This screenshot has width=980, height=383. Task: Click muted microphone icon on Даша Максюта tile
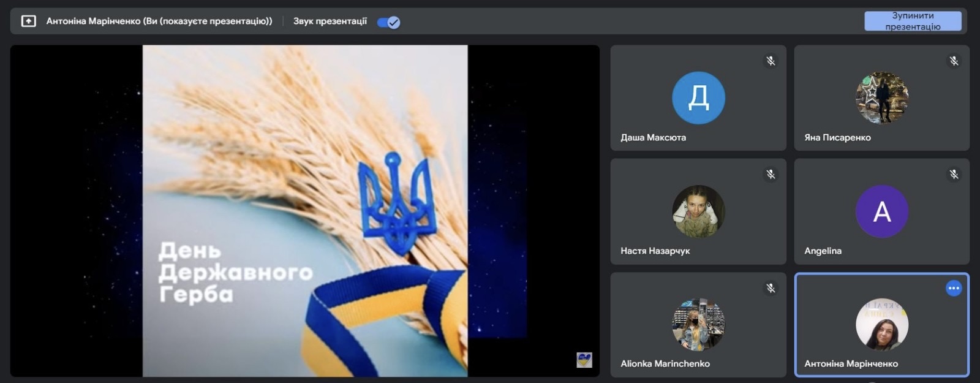pyautogui.click(x=771, y=61)
